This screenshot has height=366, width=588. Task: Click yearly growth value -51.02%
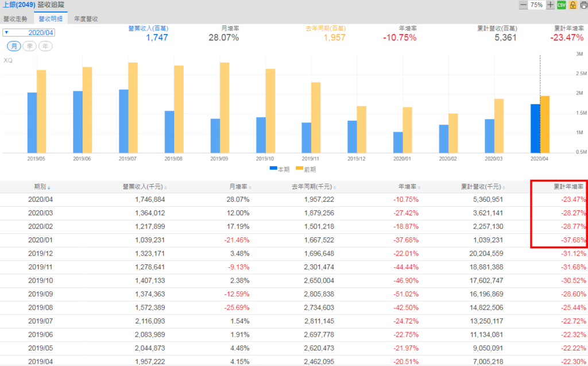pyautogui.click(x=406, y=294)
